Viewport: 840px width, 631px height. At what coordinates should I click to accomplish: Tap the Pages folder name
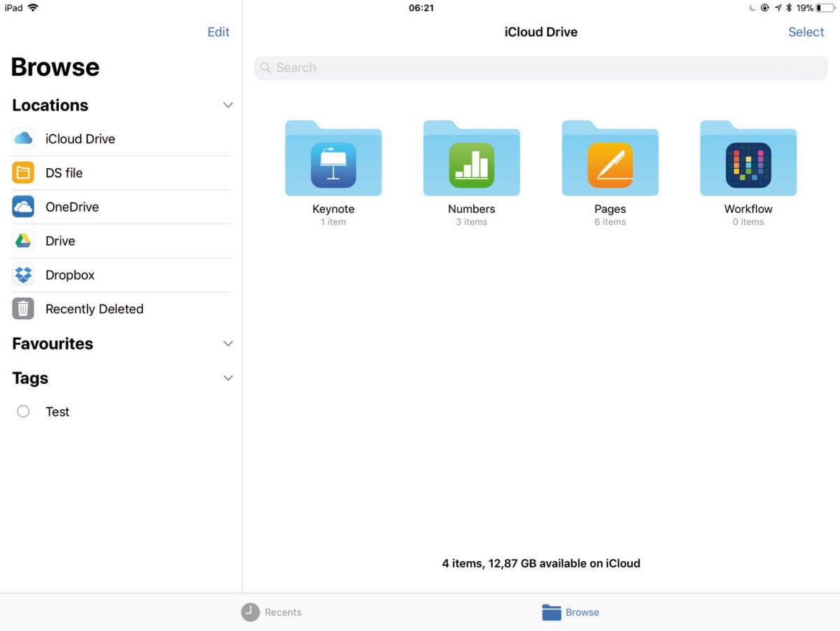point(610,209)
